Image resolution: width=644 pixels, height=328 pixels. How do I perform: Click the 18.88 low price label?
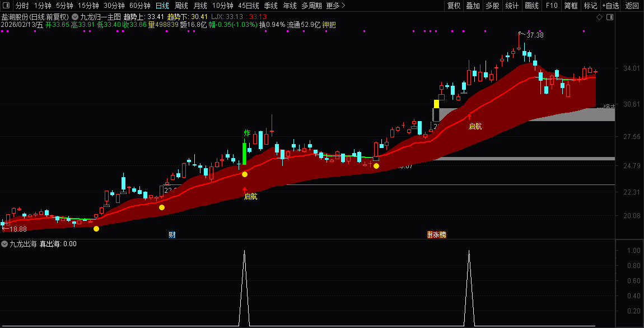click(18, 229)
